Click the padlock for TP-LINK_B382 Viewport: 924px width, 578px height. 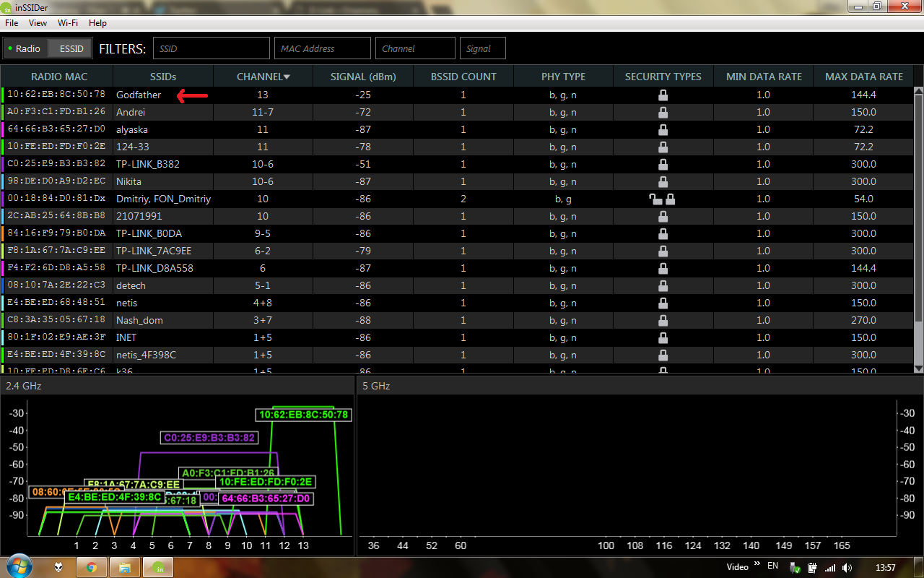(663, 164)
